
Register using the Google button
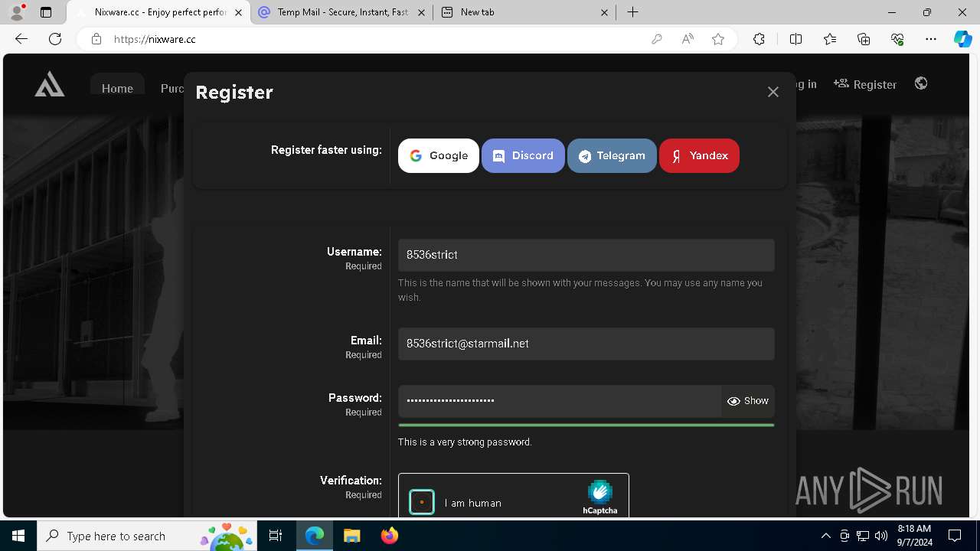pos(438,155)
